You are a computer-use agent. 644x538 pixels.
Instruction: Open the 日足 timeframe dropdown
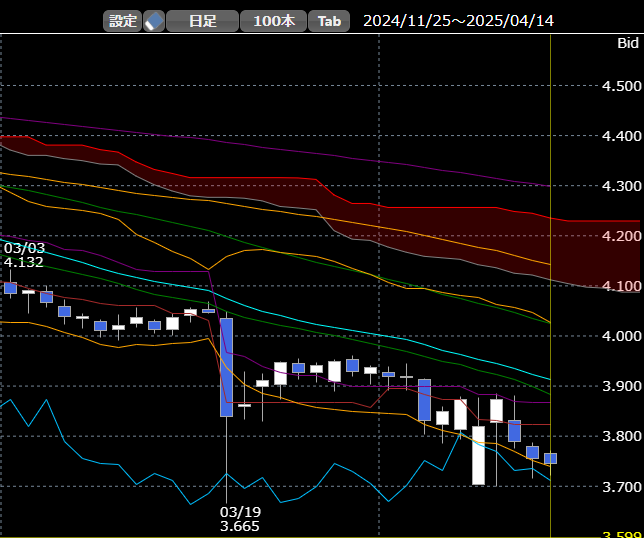(x=202, y=21)
